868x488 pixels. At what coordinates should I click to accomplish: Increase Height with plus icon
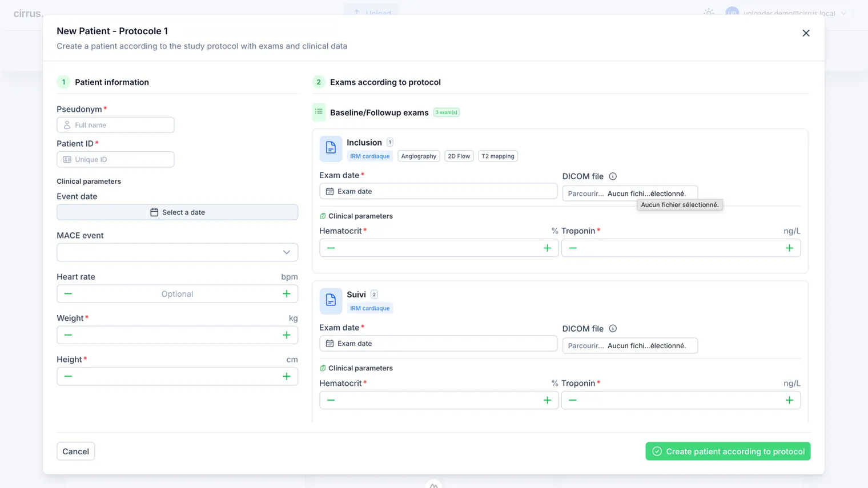click(287, 377)
